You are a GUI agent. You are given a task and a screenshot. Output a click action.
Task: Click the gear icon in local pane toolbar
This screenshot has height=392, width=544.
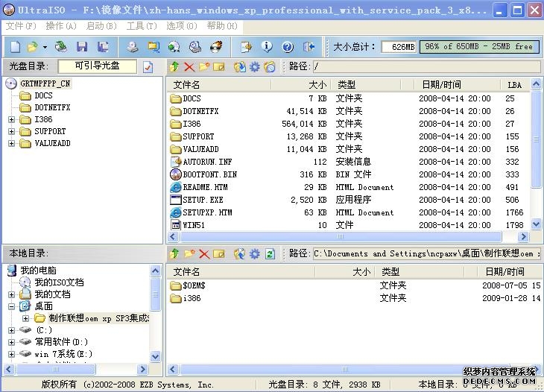coord(255,254)
